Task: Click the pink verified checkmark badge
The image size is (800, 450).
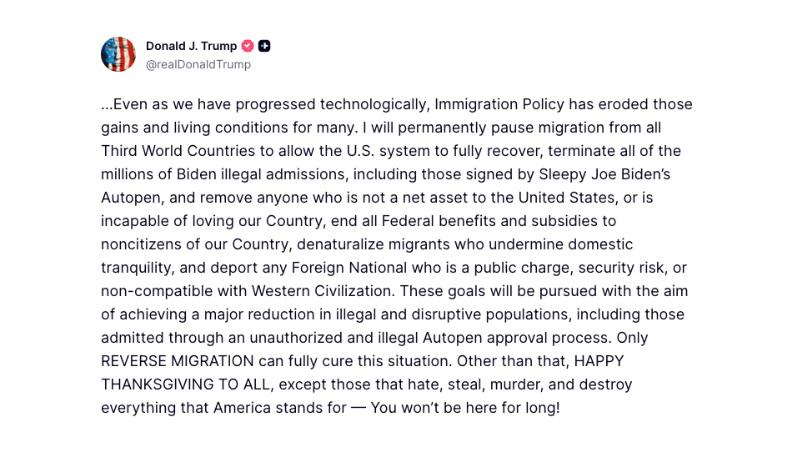Action: pos(247,46)
